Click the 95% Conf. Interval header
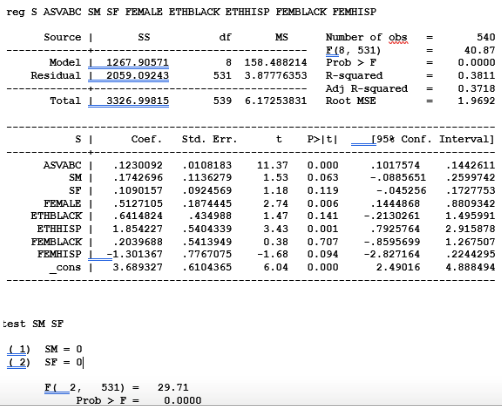The width and height of the screenshot is (502, 406). (433, 139)
